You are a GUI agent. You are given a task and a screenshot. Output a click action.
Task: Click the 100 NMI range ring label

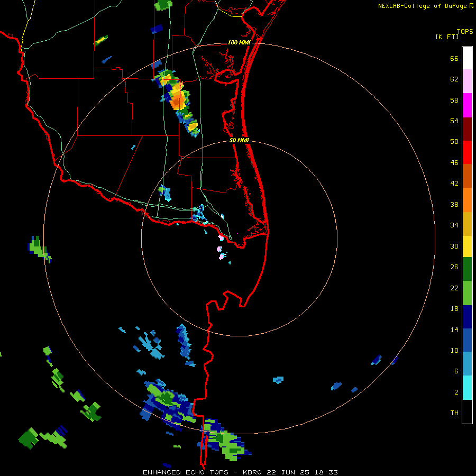coord(239,42)
